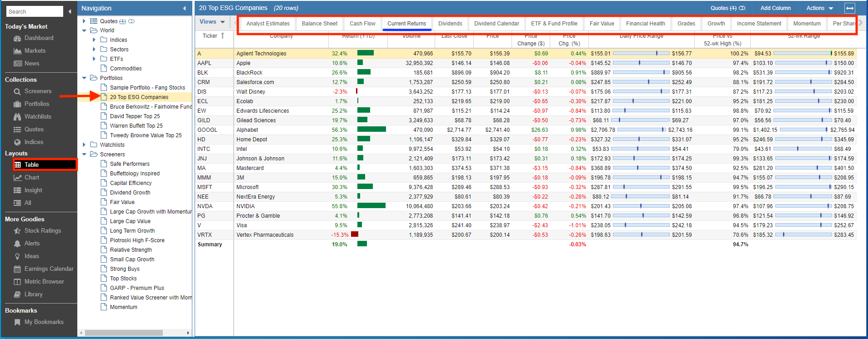Click the fit-width double arrow icon
868x339 pixels.
(x=849, y=8)
